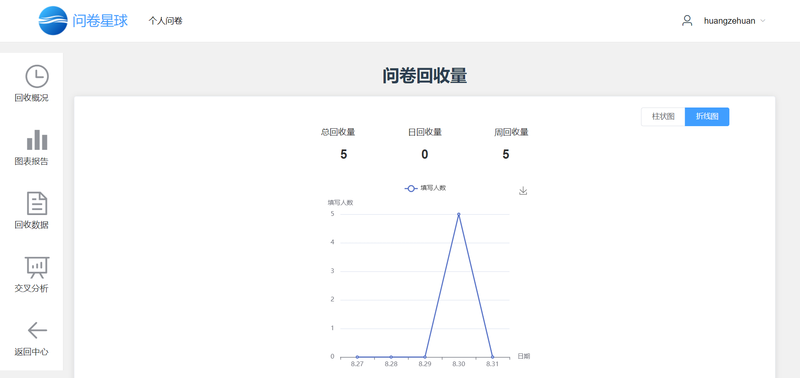The width and height of the screenshot is (800, 378).
Task: Click the 返回中心 back arrow icon
Action: pos(37,331)
